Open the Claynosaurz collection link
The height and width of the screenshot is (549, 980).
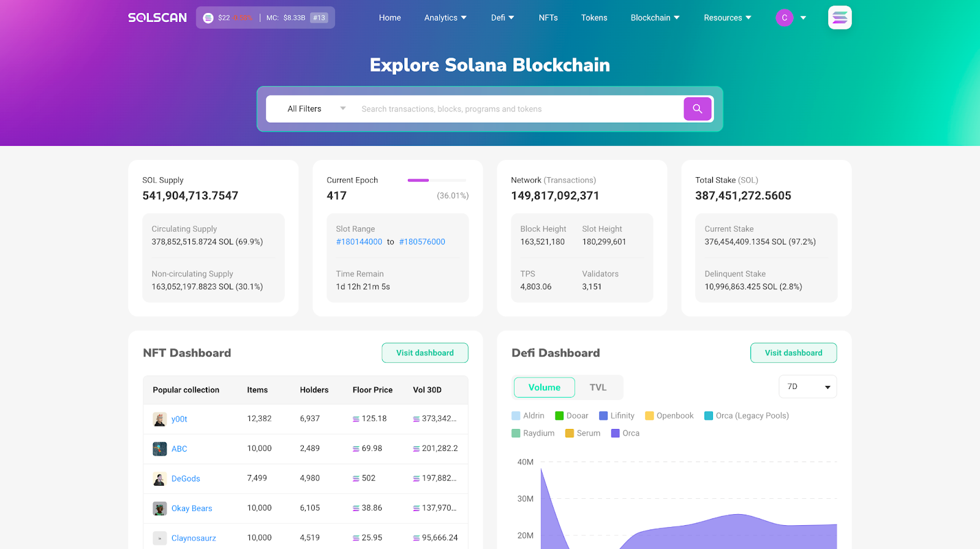pyautogui.click(x=194, y=538)
